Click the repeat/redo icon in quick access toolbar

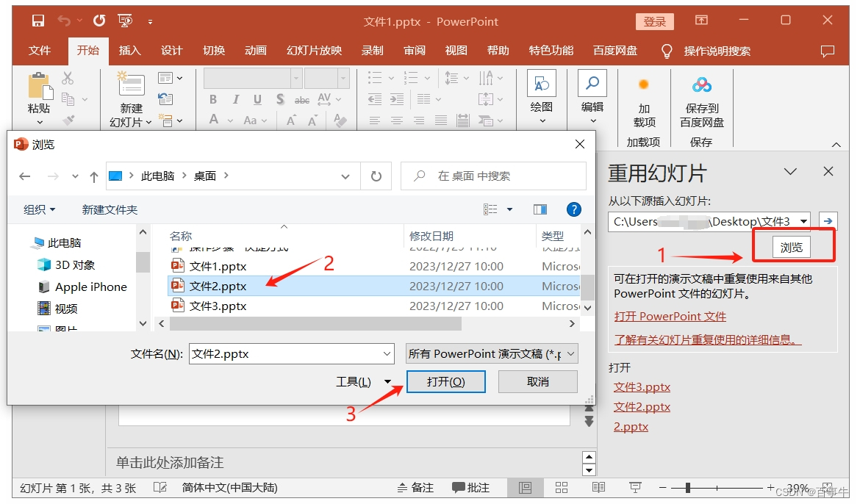[99, 21]
